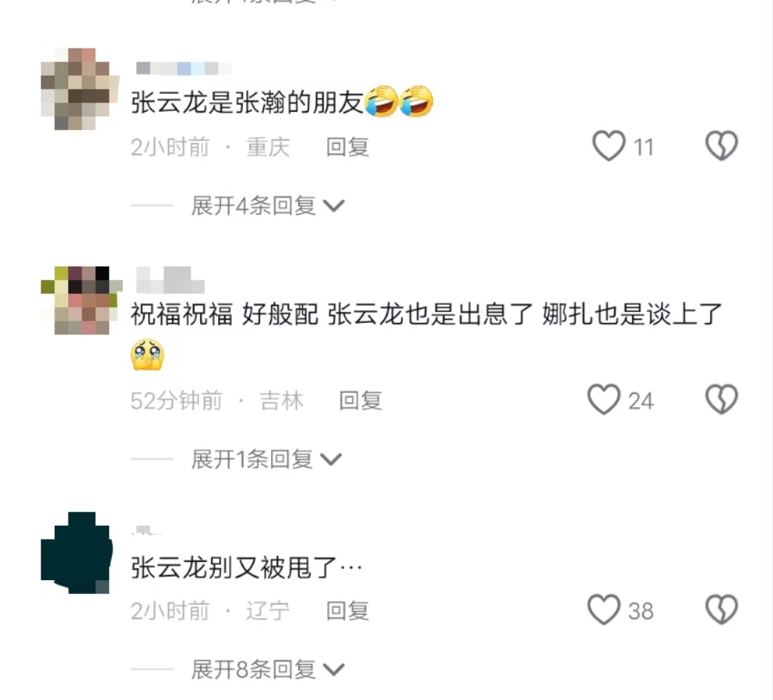This screenshot has width=773, height=700.
Task: Open username above 张云龙别又被甩了 comment
Action: (x=147, y=530)
